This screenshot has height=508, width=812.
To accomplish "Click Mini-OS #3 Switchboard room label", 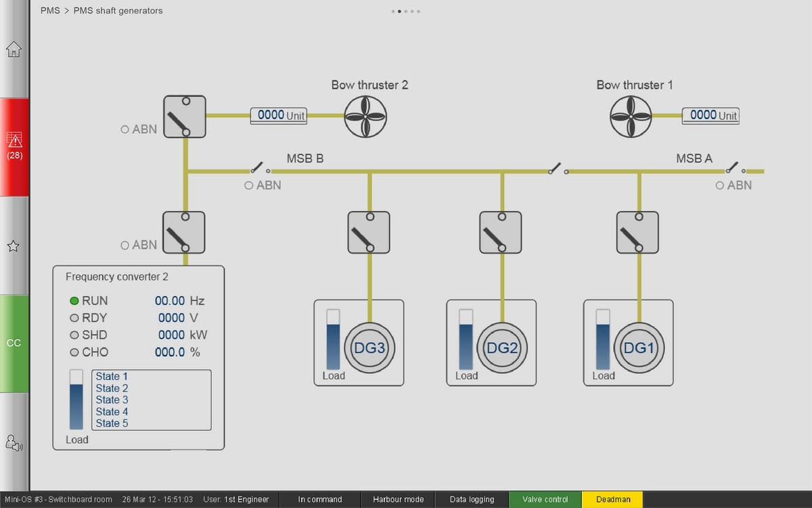I will (x=58, y=500).
